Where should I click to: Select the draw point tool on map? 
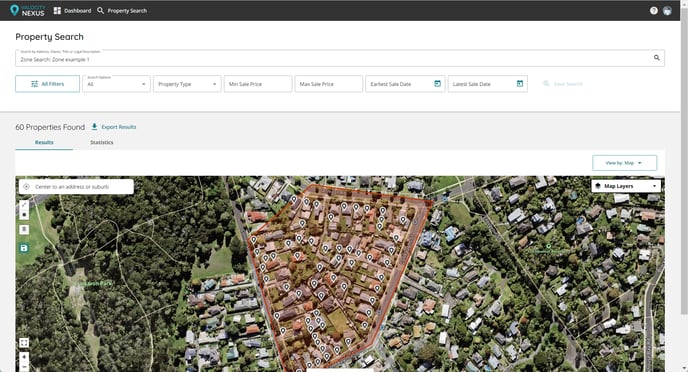(24, 215)
